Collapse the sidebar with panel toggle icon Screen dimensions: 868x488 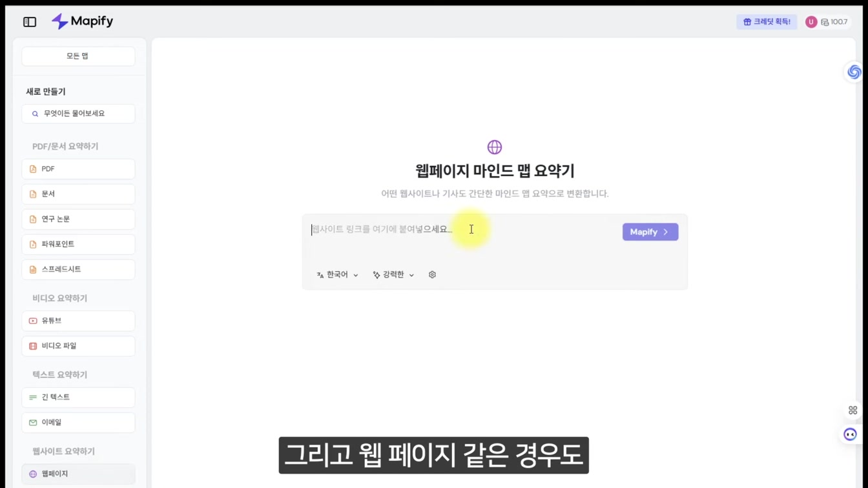pyautogui.click(x=30, y=22)
